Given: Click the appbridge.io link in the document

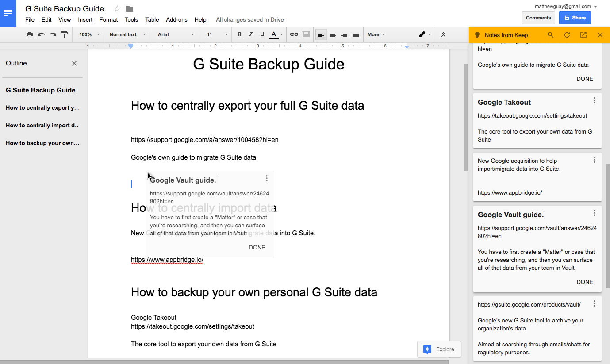Looking at the screenshot, I should pos(167,260).
